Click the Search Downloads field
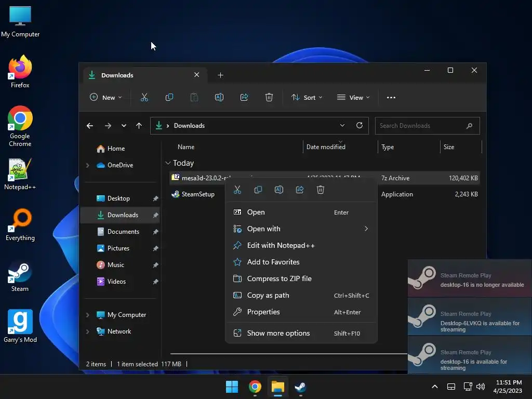 tap(427, 126)
